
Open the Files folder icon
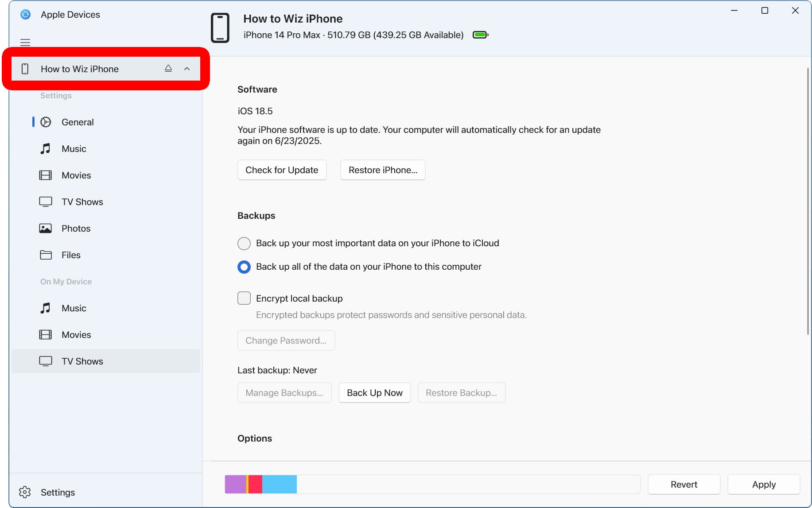click(46, 255)
